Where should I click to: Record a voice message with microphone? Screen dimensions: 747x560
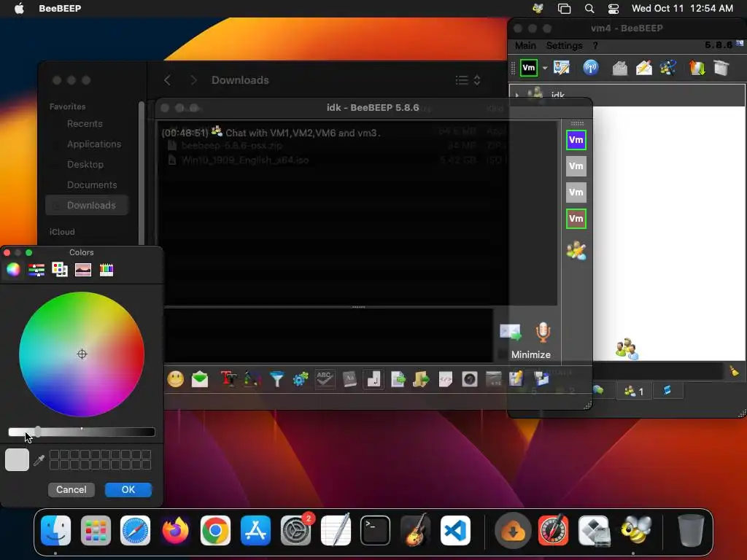point(543,332)
